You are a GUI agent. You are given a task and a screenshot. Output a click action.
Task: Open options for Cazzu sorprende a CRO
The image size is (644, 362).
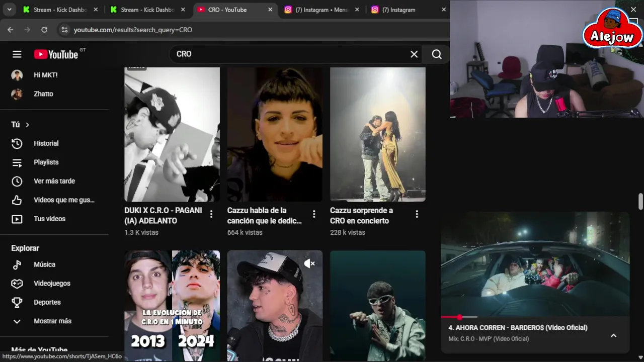[x=417, y=214]
